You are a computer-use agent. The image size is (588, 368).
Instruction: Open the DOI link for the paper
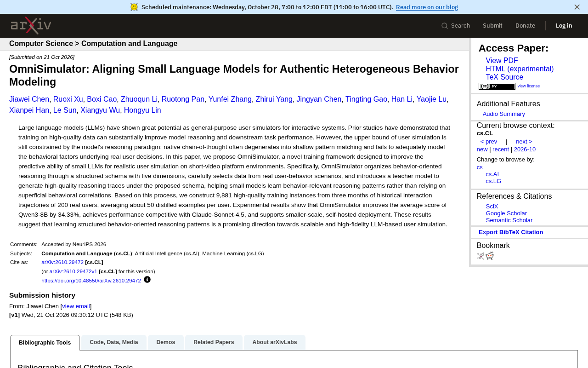[x=91, y=281]
